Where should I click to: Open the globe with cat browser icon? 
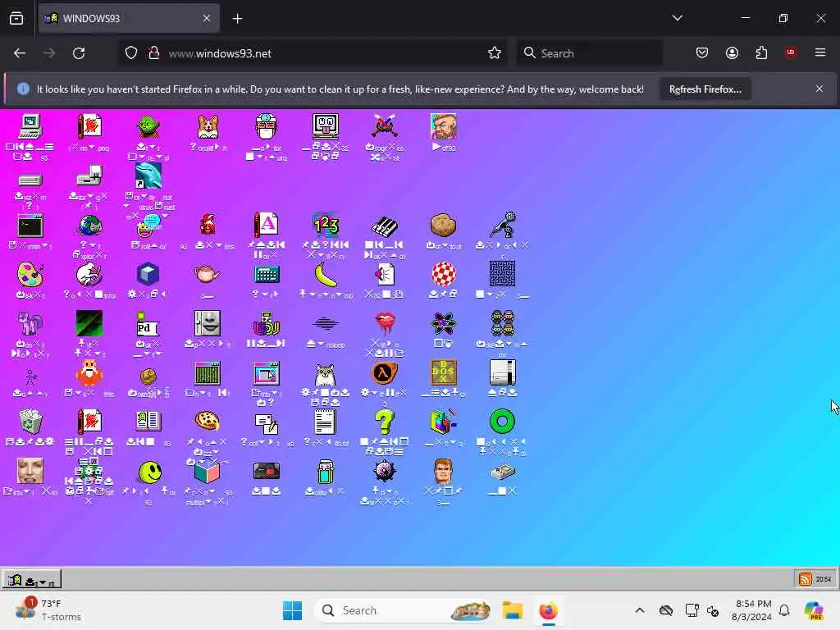[x=89, y=226]
